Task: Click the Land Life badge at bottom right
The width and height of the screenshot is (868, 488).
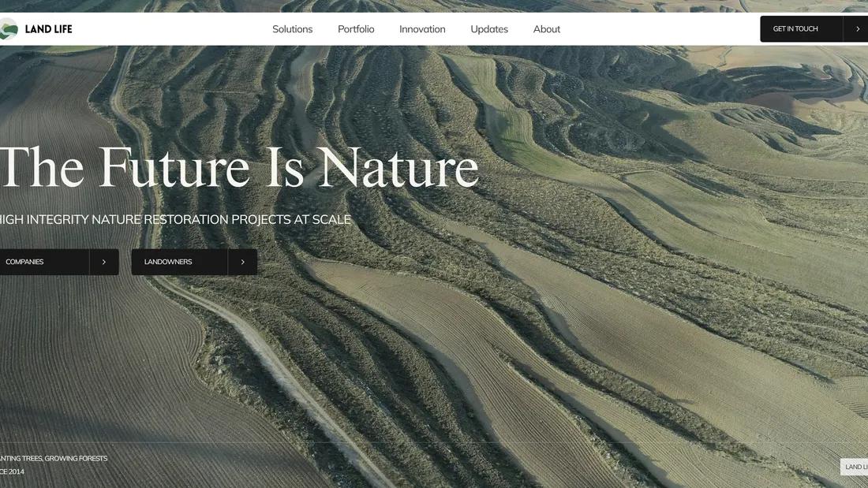Action: 855,467
